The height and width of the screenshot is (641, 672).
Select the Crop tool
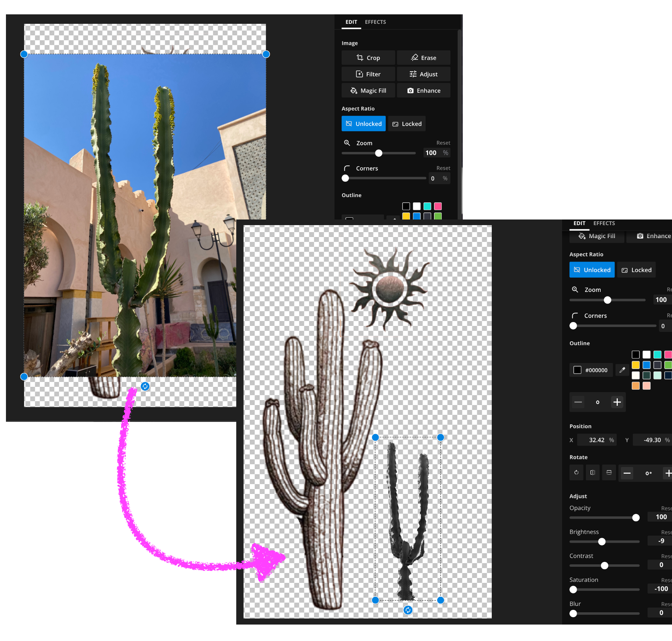point(368,58)
